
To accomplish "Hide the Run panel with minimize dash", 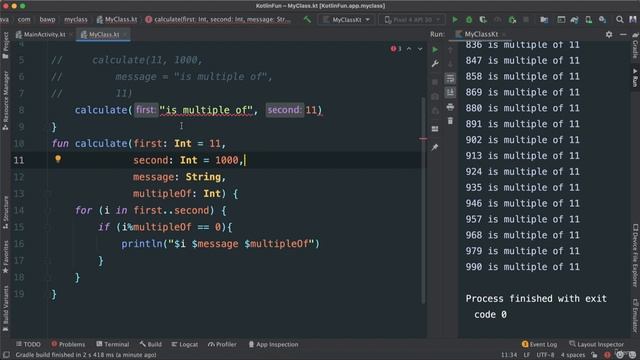I will tap(623, 34).
